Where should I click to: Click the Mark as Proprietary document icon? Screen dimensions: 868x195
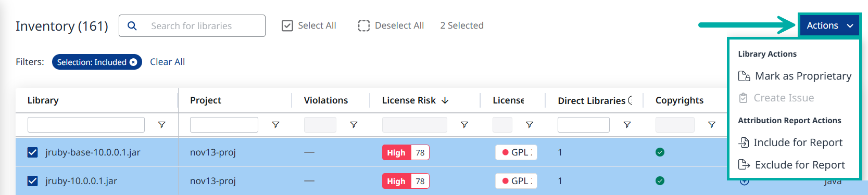click(744, 76)
